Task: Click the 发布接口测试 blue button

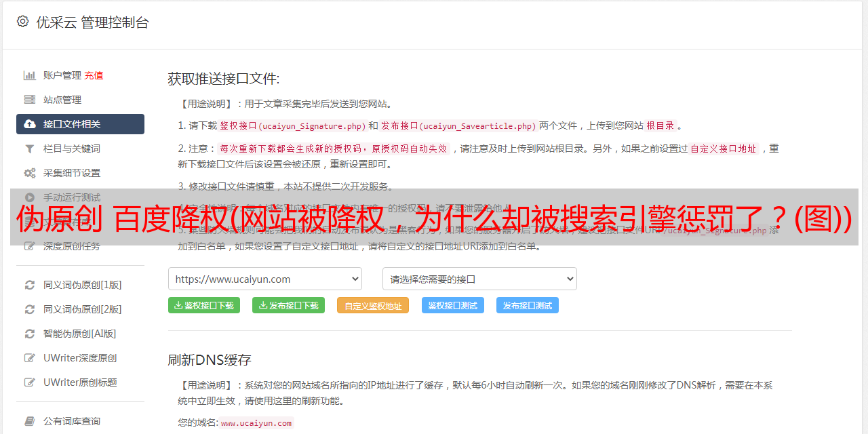Action: tap(528, 305)
